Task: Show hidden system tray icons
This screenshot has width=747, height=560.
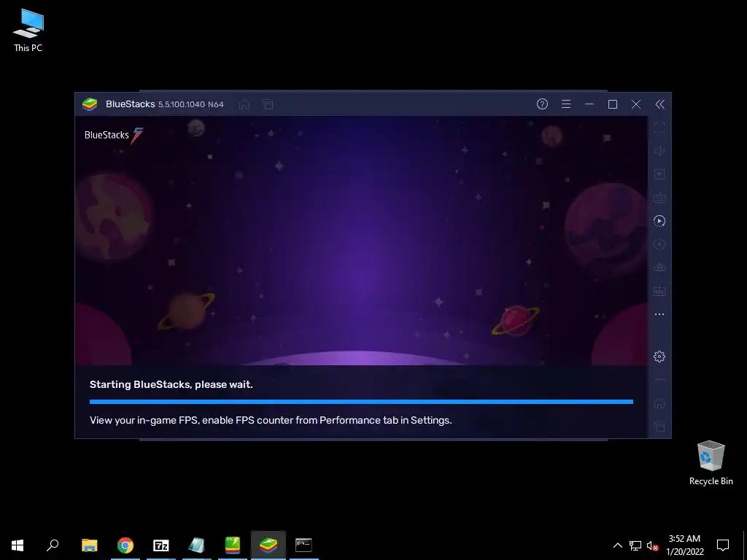Action: pyautogui.click(x=617, y=545)
